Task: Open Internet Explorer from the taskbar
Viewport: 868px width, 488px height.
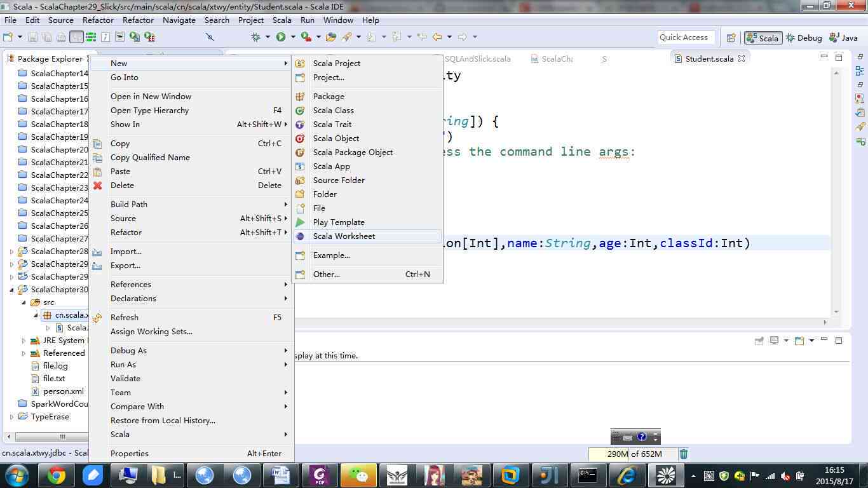Action: (627, 475)
